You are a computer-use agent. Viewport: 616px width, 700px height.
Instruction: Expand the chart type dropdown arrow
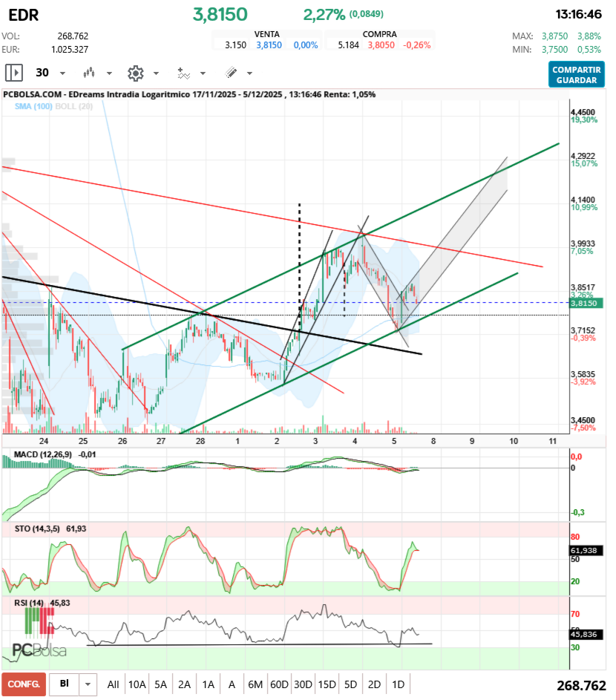click(x=109, y=73)
